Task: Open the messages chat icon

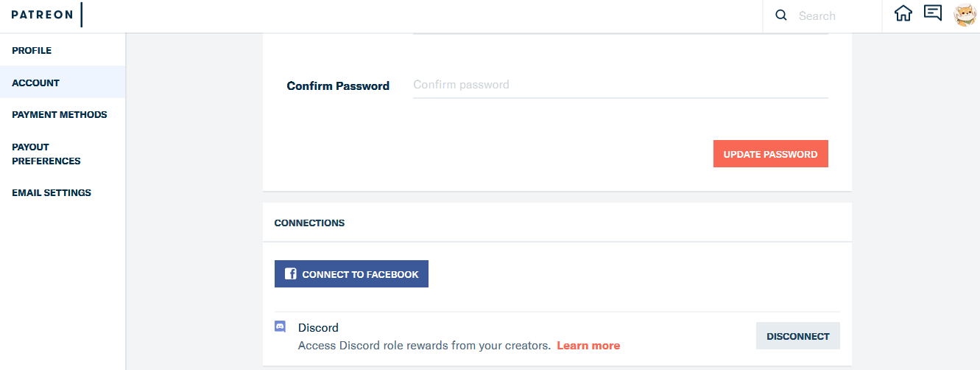Action: tap(933, 14)
